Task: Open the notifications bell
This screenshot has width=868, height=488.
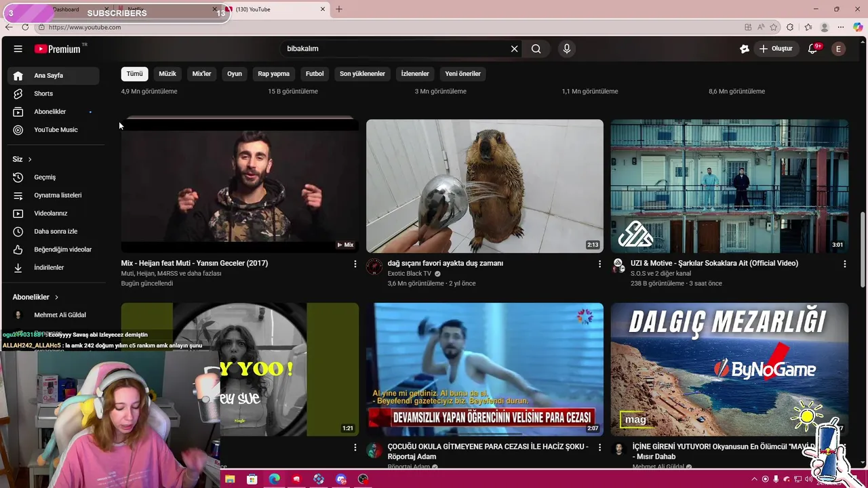Action: 812,49
